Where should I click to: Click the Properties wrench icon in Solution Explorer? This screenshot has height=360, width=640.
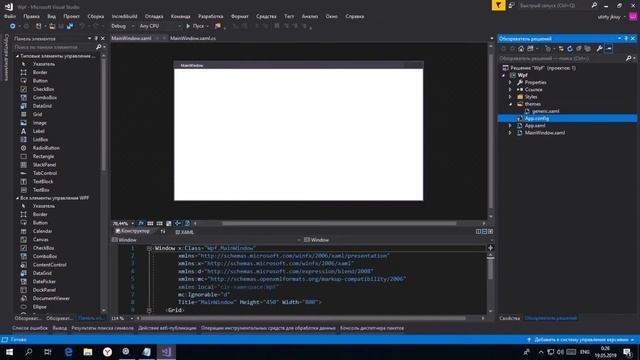click(x=599, y=49)
